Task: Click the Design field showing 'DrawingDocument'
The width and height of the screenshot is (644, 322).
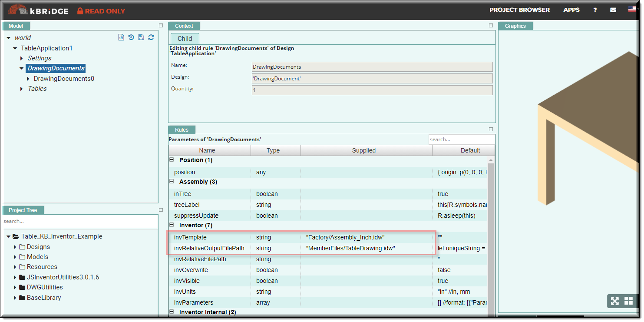Action: (x=372, y=78)
